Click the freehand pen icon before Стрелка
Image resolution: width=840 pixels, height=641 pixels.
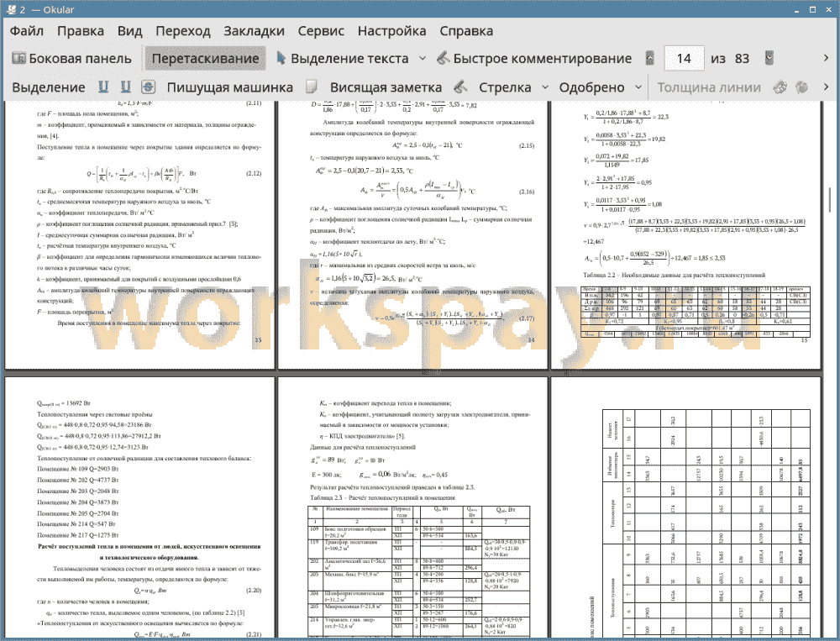click(x=460, y=87)
